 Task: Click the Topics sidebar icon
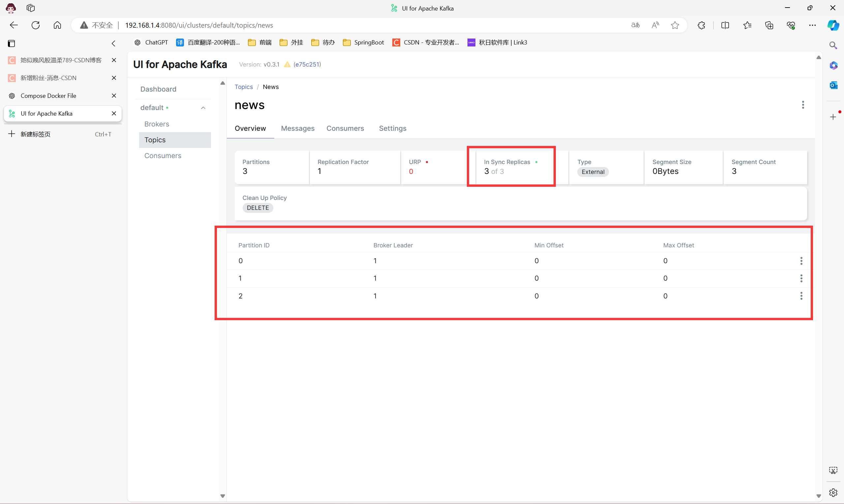pyautogui.click(x=155, y=139)
